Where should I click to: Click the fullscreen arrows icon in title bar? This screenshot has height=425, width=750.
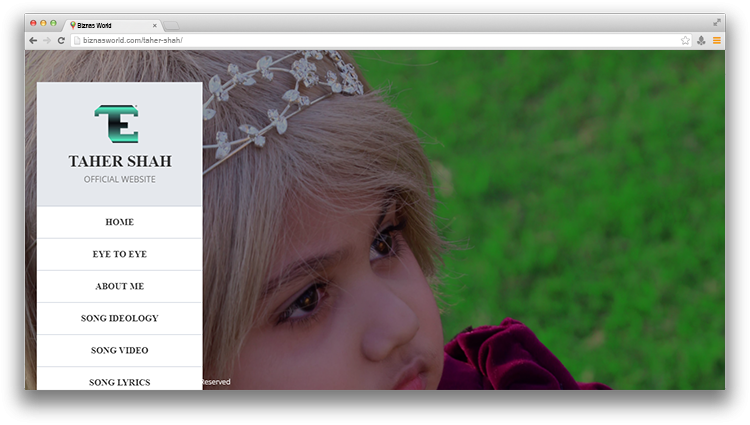tap(717, 22)
